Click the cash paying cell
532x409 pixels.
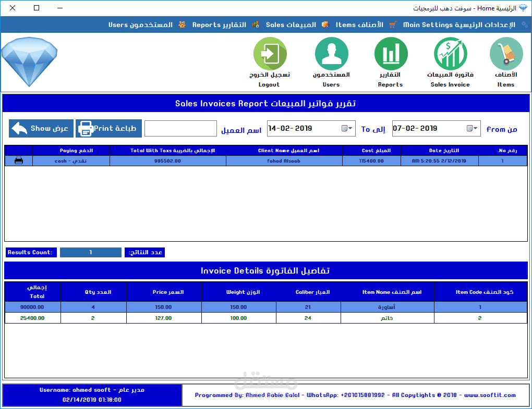[x=71, y=161]
